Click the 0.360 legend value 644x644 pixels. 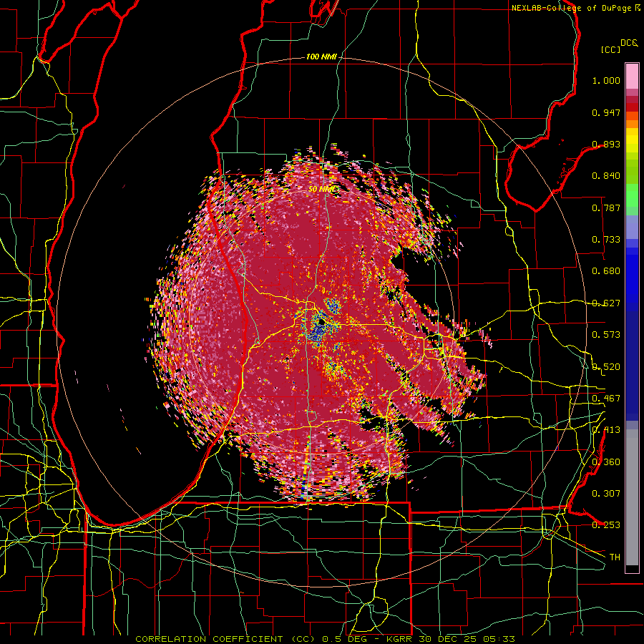click(x=606, y=462)
